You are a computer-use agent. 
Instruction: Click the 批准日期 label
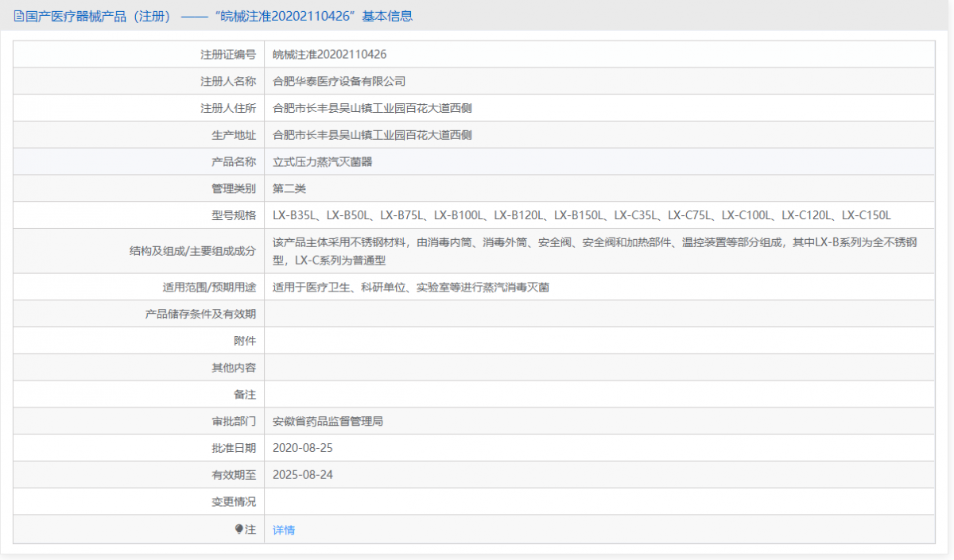point(234,448)
